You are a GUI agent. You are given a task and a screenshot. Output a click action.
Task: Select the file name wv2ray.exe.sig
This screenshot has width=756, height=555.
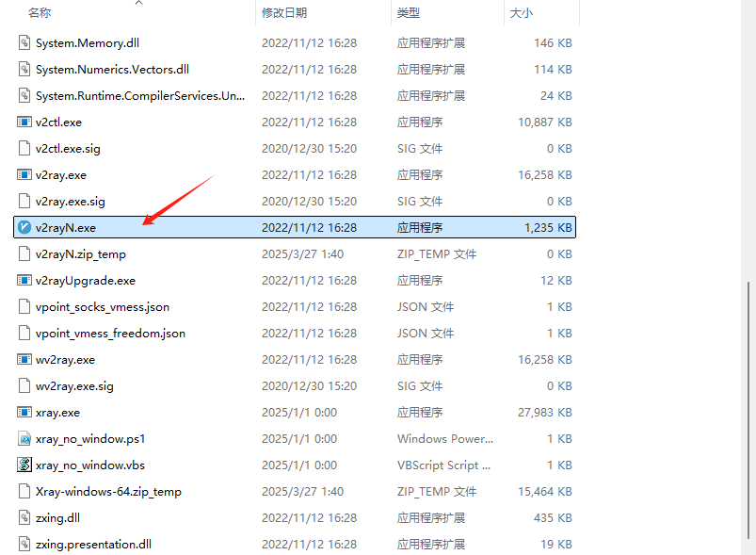pos(74,386)
